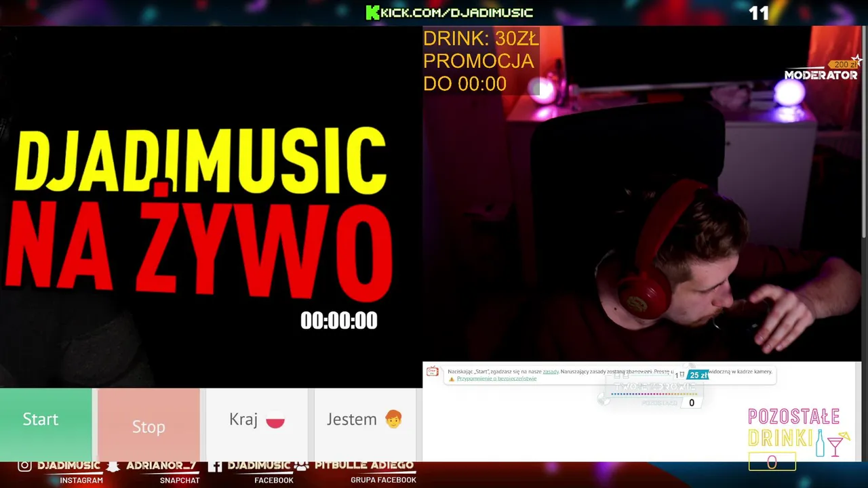This screenshot has width=868, height=488.
Task: Click the red Stop button
Action: pos(149,424)
